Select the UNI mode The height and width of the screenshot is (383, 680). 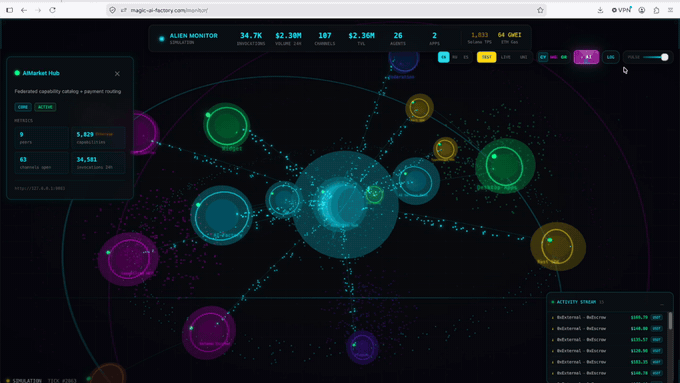point(523,57)
